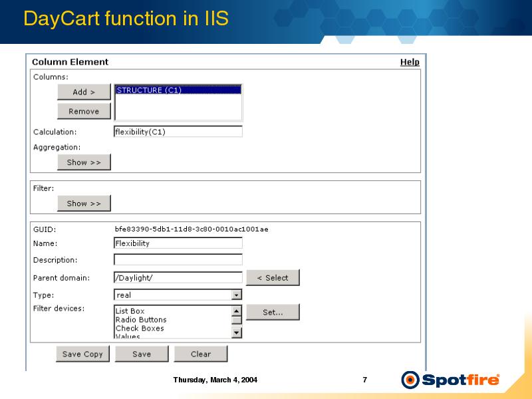532x399 pixels.
Task: Show the Filter options
Action: coord(84,203)
